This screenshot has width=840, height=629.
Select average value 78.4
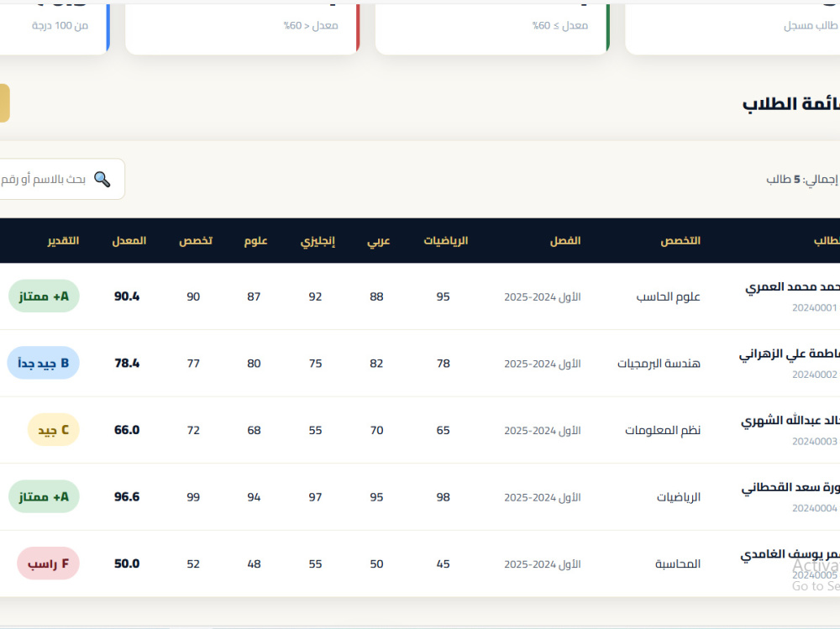pos(127,364)
